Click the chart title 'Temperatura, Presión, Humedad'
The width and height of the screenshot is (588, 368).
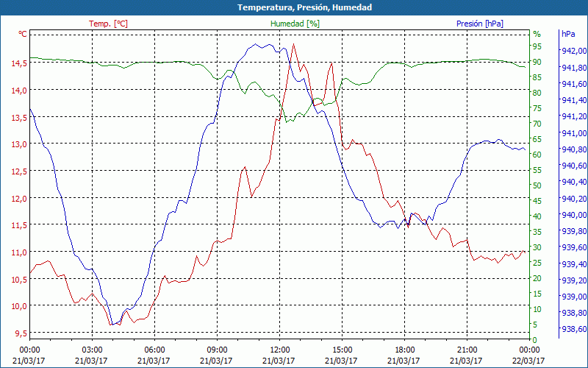coord(304,7)
